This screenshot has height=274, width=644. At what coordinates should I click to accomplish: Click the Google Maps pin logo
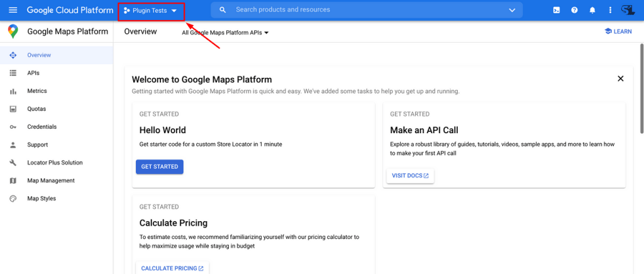13,31
